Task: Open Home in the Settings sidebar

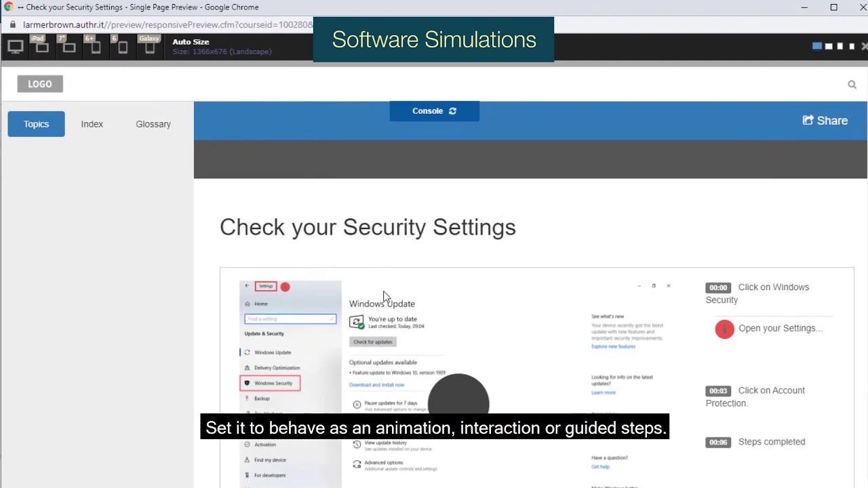Action: pyautogui.click(x=260, y=304)
